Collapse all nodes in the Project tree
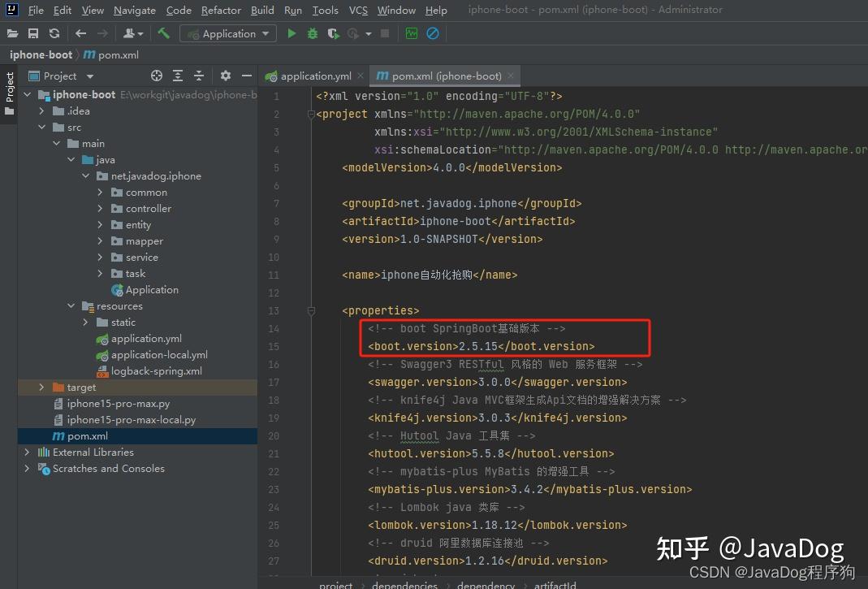This screenshot has width=868, height=589. [x=199, y=76]
